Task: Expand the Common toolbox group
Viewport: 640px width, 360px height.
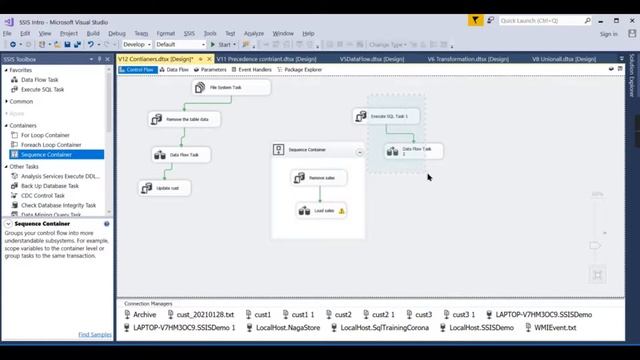Action: (6, 101)
